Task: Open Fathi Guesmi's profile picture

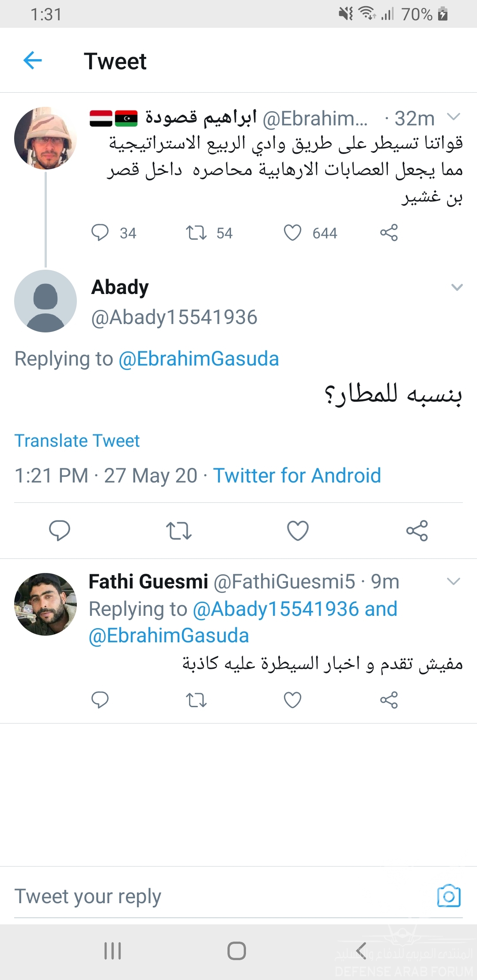Action: click(x=45, y=604)
